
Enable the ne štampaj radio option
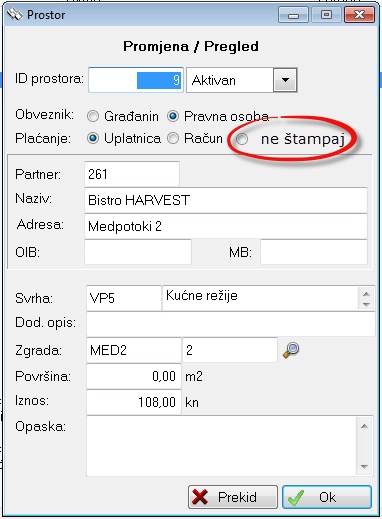tap(242, 139)
